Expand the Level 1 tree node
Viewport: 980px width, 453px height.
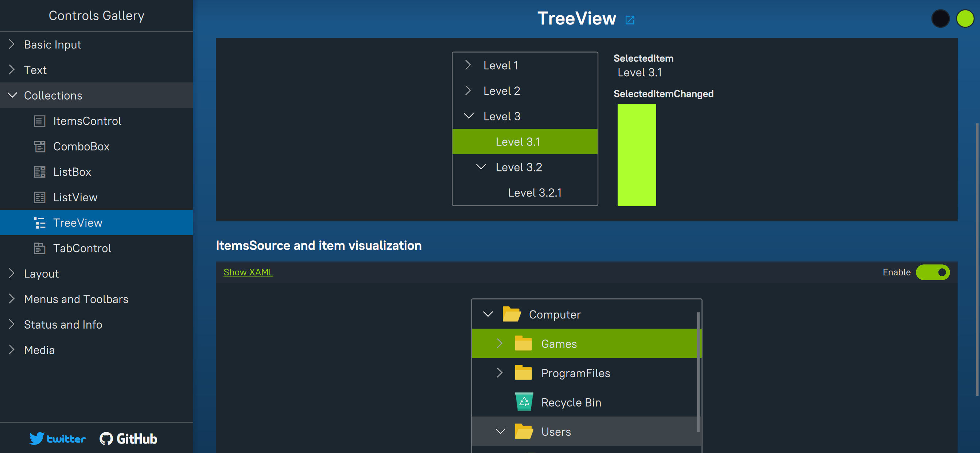click(468, 65)
